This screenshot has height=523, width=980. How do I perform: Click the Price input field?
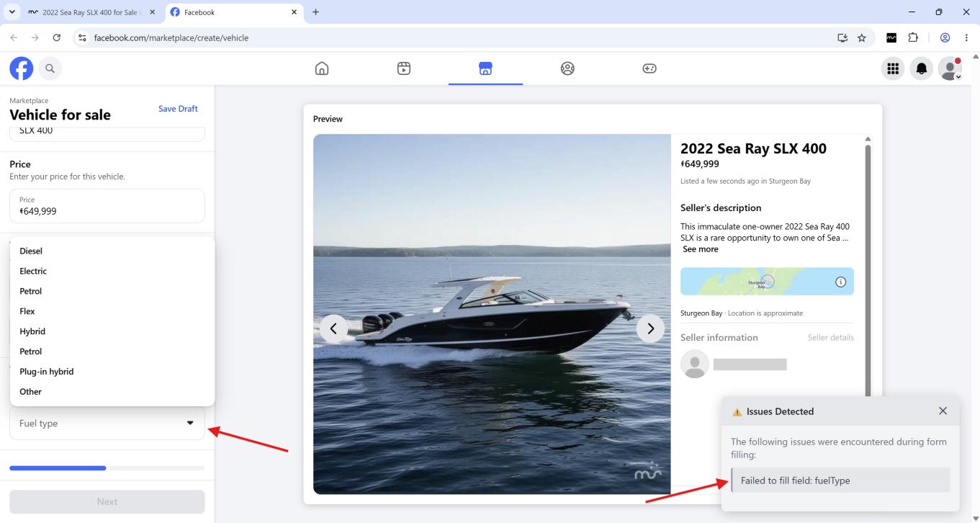(x=107, y=206)
